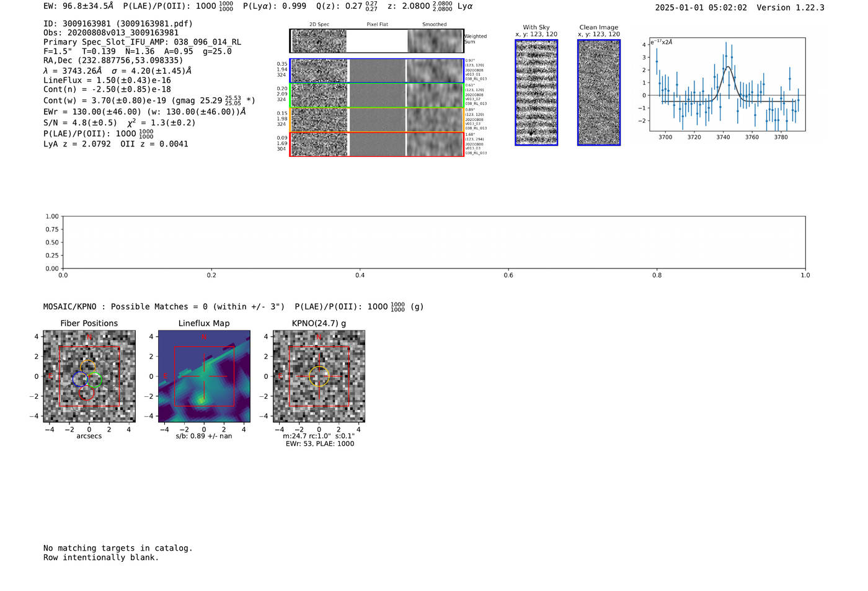
Task: Click the timestamp 2025-01-01 05:02:02
Action: tap(701, 7)
